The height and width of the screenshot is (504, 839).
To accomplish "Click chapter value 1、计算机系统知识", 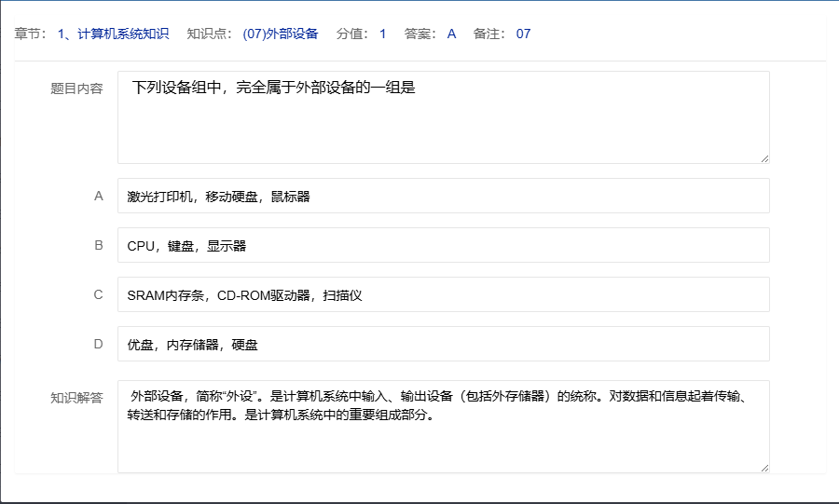I will [x=113, y=34].
